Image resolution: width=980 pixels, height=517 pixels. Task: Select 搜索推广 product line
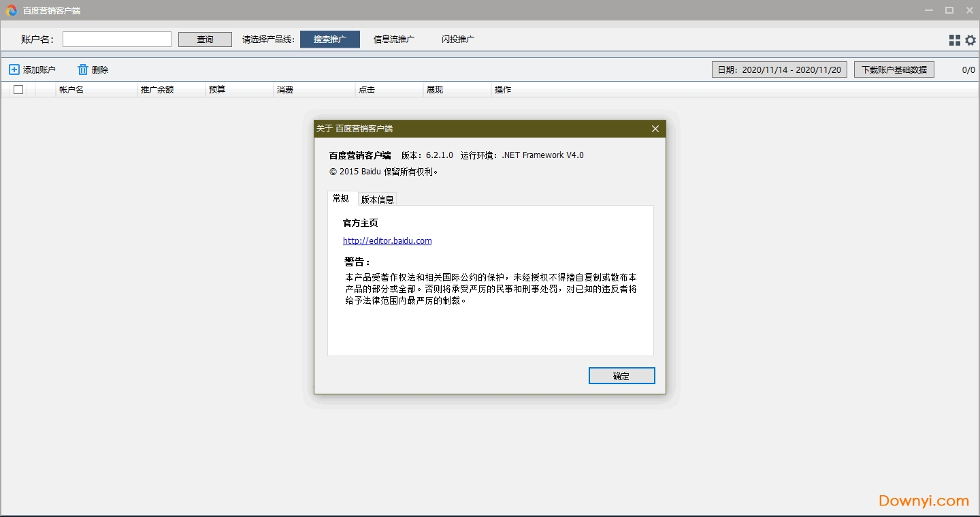click(329, 40)
